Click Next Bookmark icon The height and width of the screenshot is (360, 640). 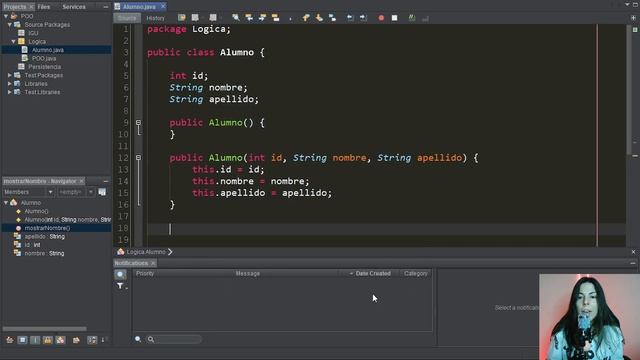coord(319,18)
